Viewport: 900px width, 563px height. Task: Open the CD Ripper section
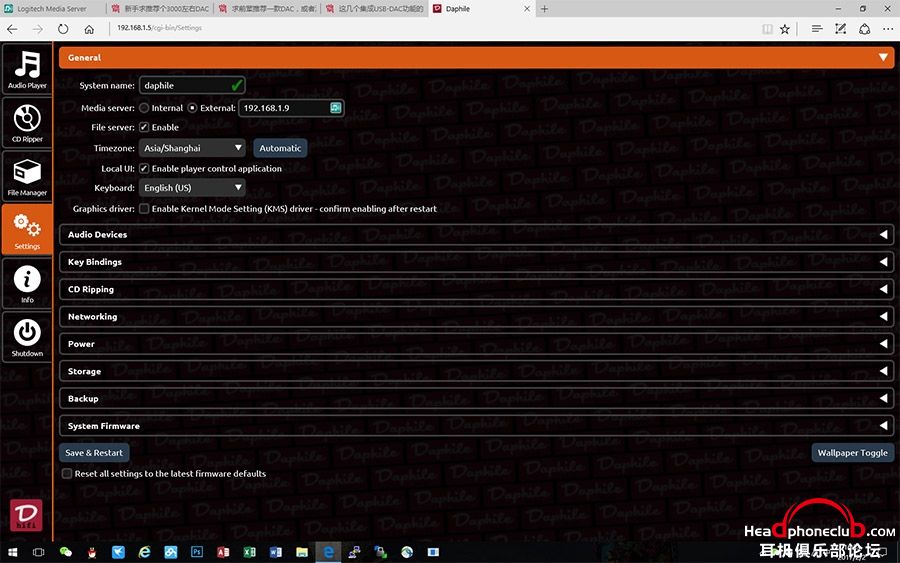pyautogui.click(x=27, y=123)
